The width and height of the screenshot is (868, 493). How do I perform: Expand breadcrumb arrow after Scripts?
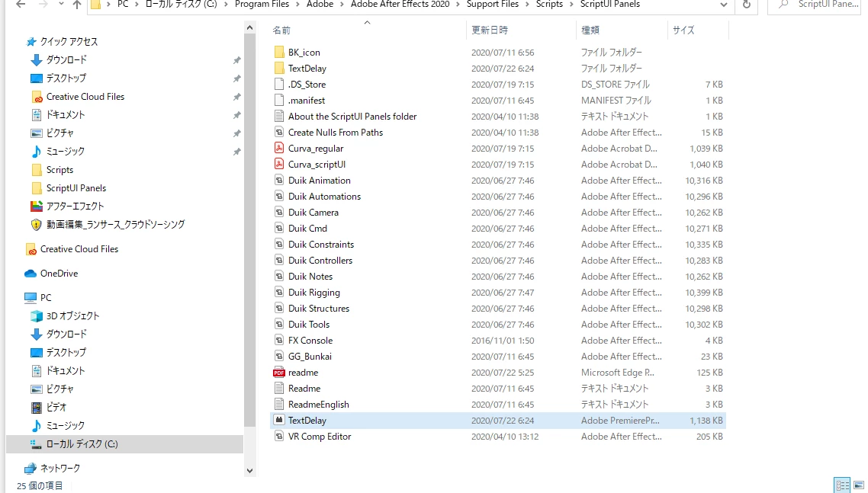coord(571,5)
